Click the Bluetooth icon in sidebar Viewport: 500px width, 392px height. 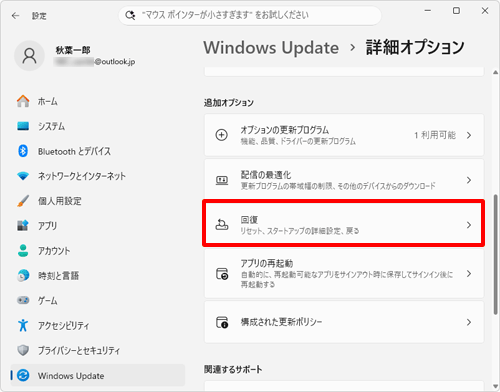pos(23,151)
